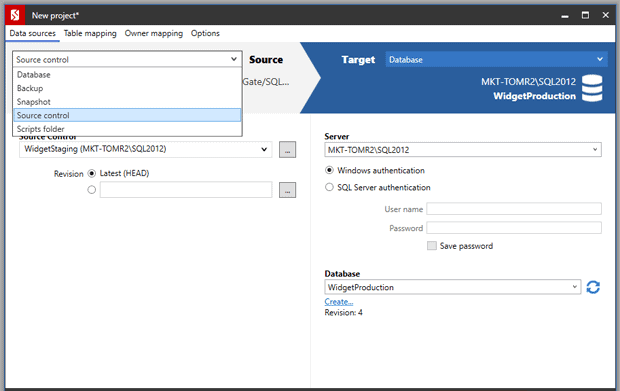Image resolution: width=620 pixels, height=391 pixels.
Task: Click the Revision: 4 text
Action: 343,313
